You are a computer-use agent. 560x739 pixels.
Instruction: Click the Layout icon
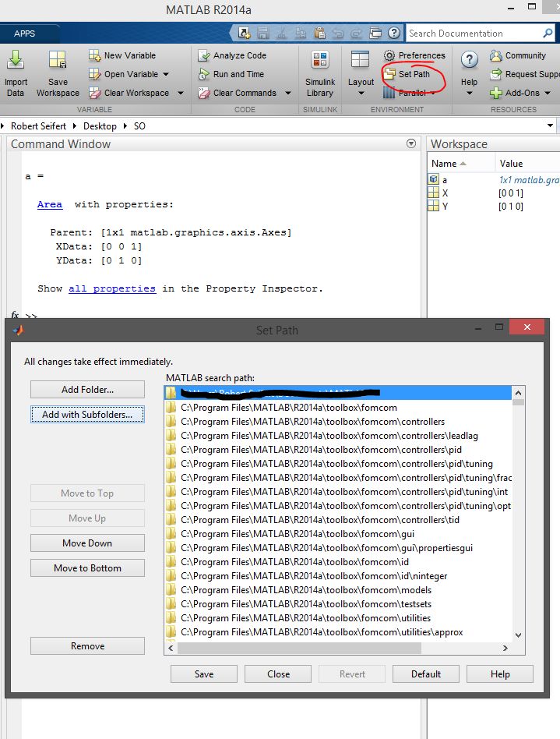tap(361, 60)
